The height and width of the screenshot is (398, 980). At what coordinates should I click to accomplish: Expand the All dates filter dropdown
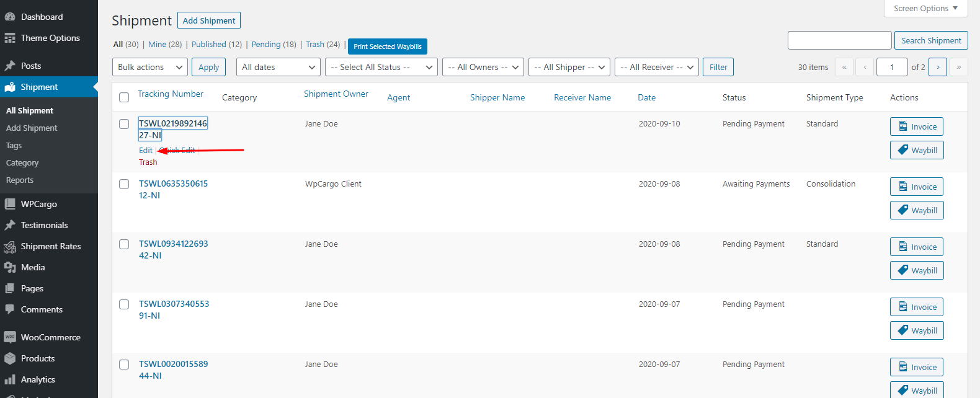pos(278,67)
